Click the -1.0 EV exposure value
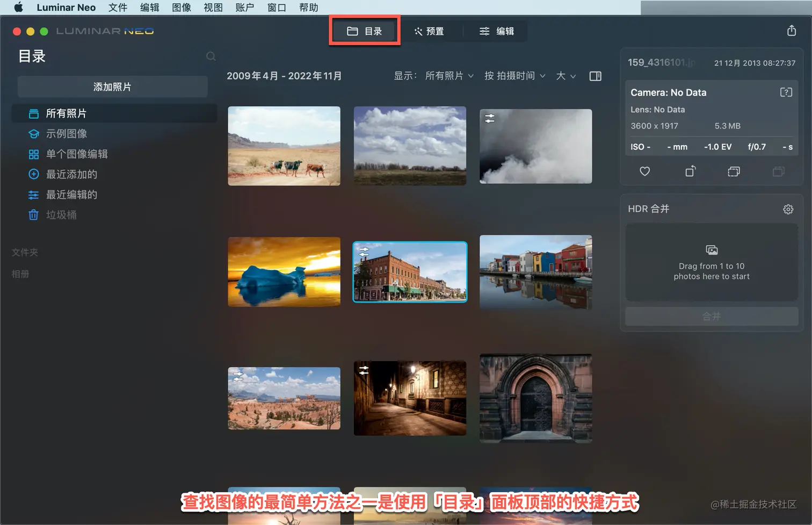 click(x=717, y=147)
